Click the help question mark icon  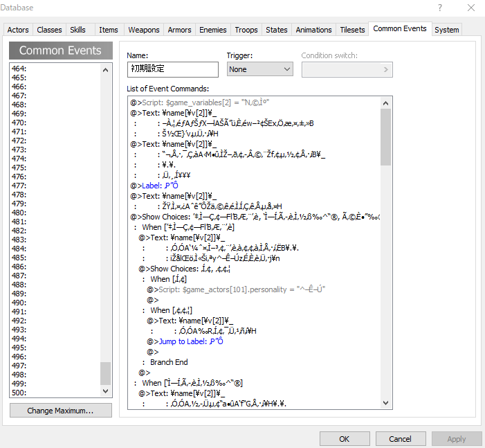tap(440, 8)
